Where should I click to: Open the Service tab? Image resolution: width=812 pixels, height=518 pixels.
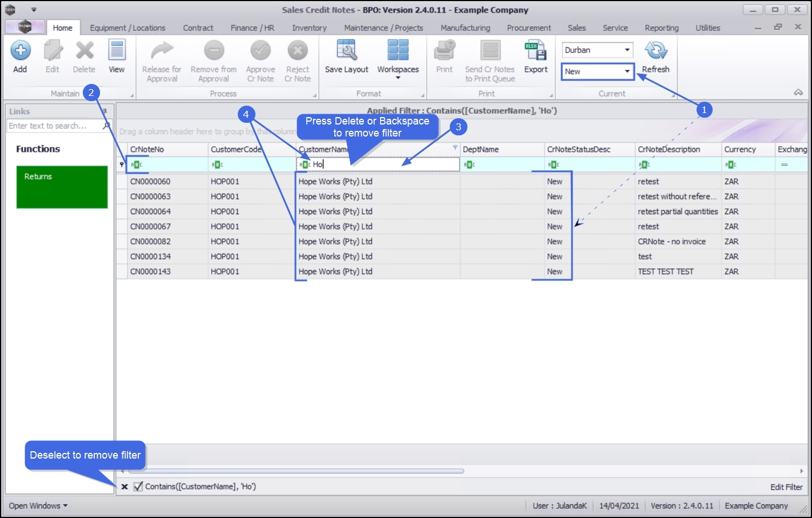615,28
